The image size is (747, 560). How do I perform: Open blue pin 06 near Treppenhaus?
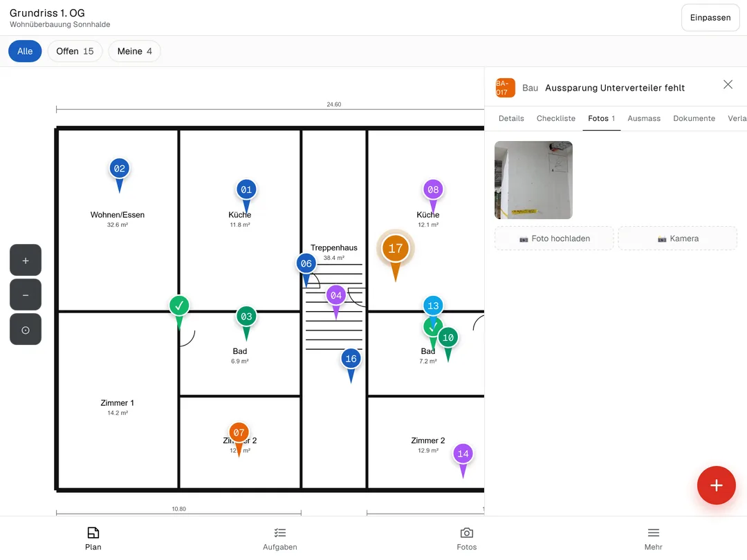[x=306, y=263]
